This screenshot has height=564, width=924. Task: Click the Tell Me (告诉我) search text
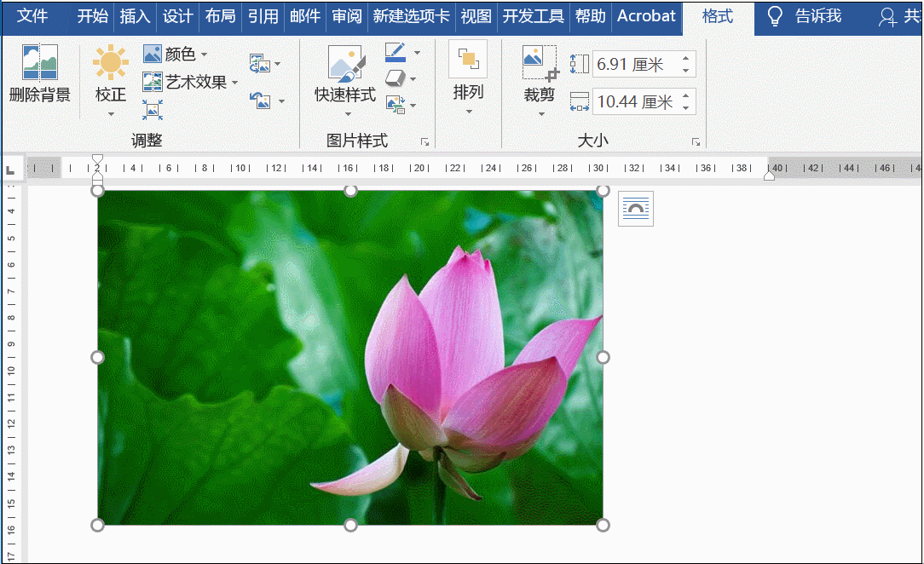pyautogui.click(x=818, y=16)
